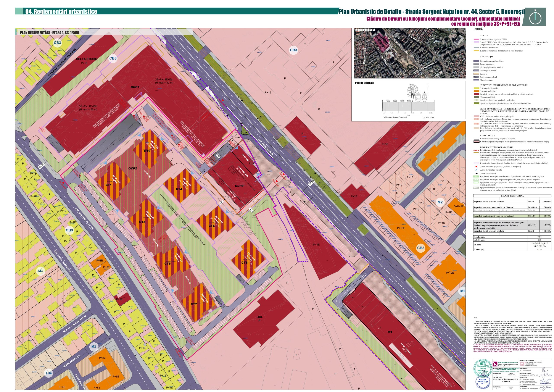Click the OCP3 building label on the map
The width and height of the screenshot is (554, 392).
[239, 186]
